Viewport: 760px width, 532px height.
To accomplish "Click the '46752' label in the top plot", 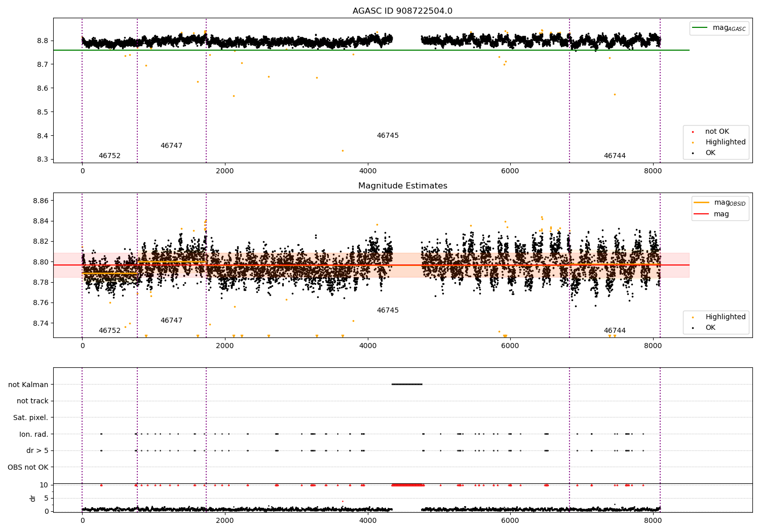I will (109, 156).
